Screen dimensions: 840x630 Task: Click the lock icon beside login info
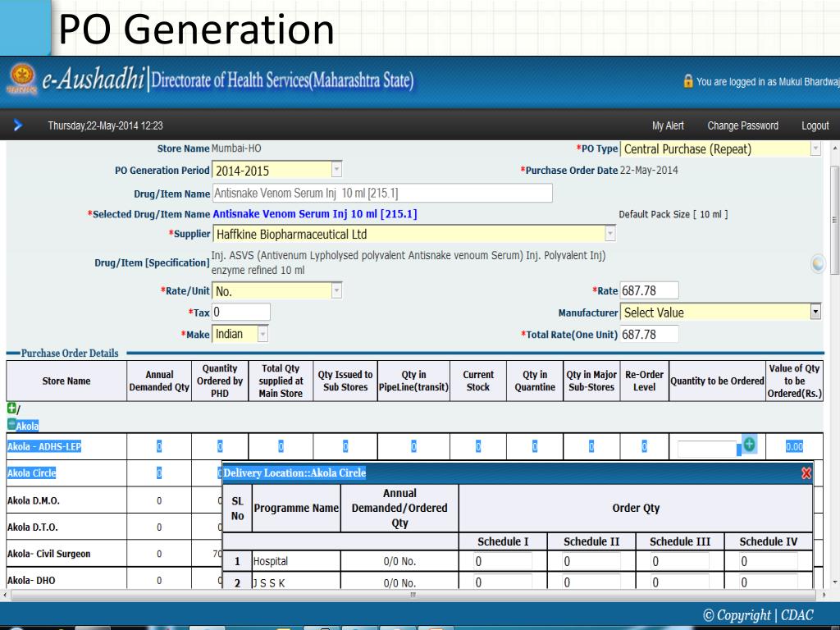pos(687,82)
